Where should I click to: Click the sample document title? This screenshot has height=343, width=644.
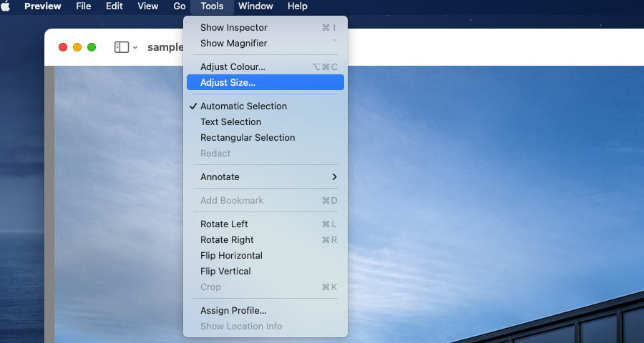[x=165, y=47]
